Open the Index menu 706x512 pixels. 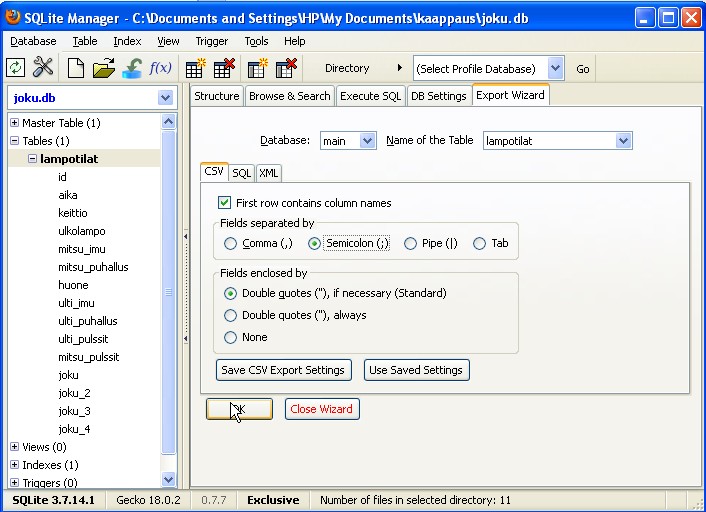point(127,41)
